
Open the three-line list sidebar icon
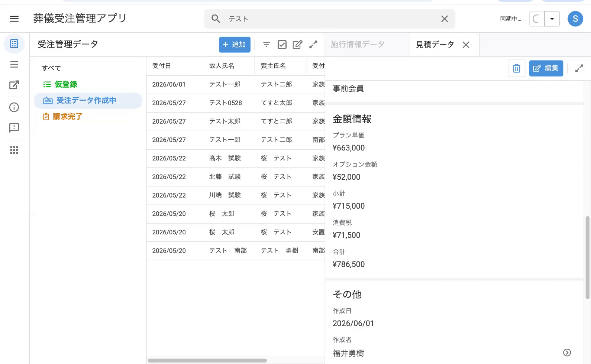click(x=14, y=64)
